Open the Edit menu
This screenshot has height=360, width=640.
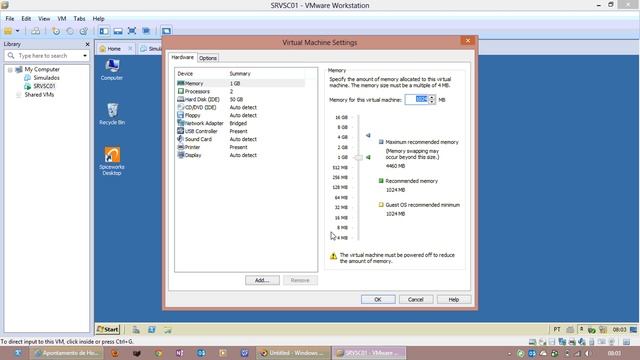click(26, 19)
